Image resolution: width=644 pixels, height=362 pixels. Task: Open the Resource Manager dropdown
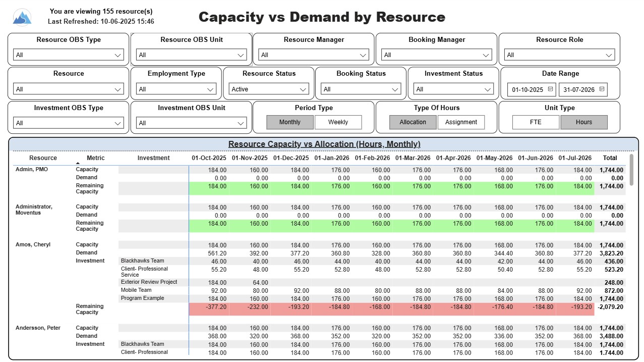tap(313, 55)
